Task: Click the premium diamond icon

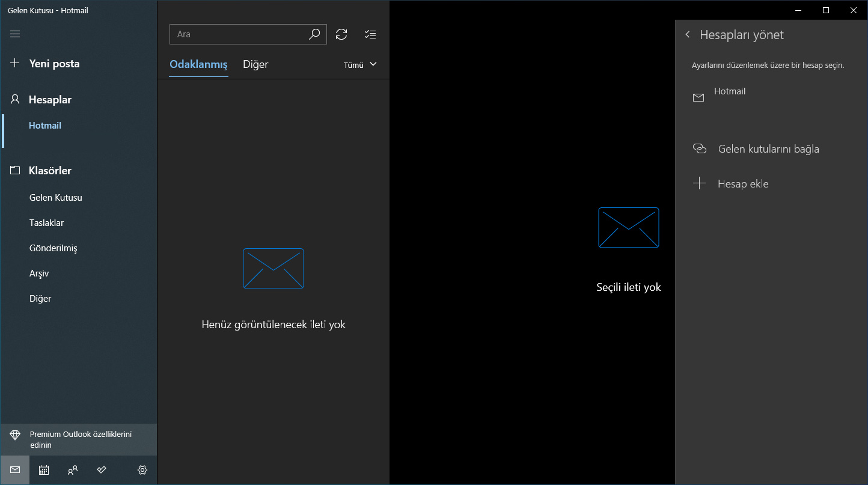Action: (x=15, y=435)
